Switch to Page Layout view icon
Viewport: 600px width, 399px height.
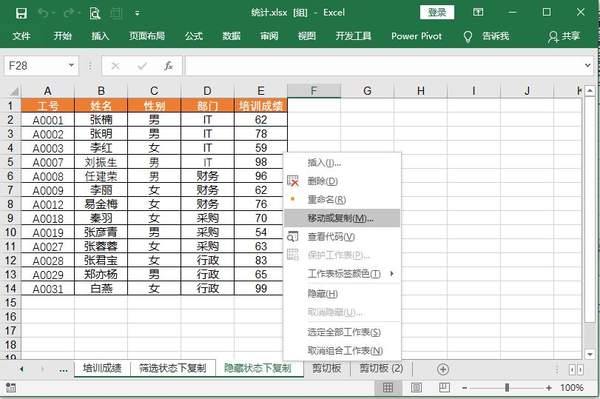(416, 388)
